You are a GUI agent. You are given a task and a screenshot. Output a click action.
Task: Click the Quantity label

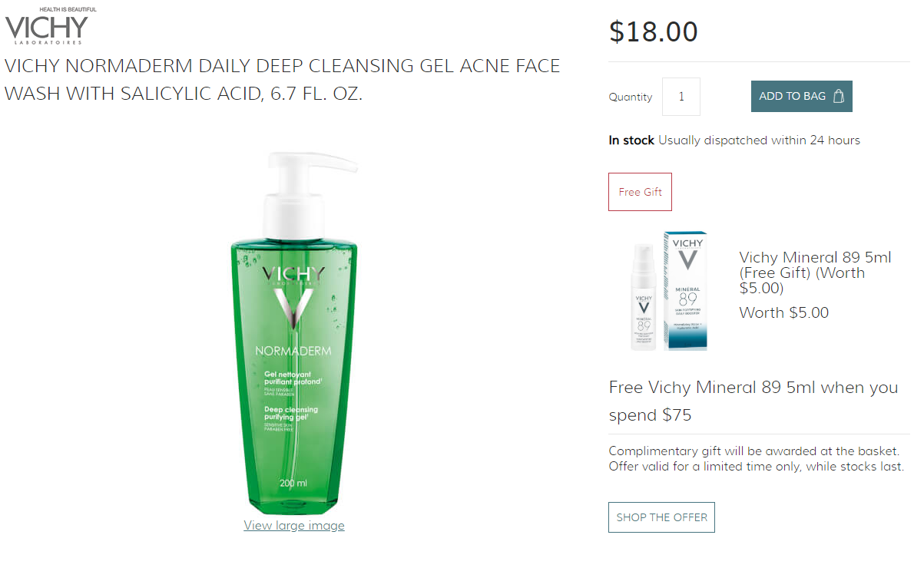click(631, 97)
